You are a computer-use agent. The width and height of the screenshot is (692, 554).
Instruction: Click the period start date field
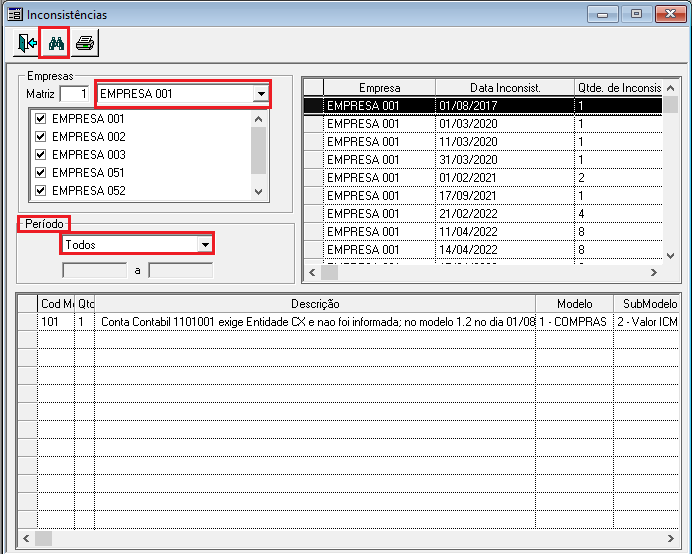94,270
